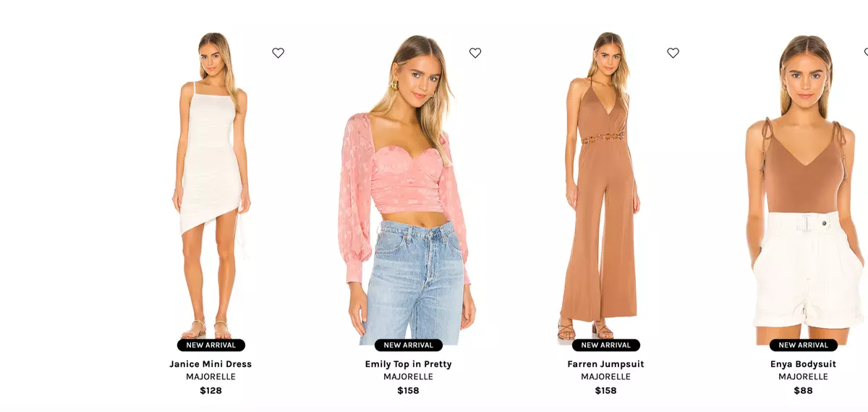Click New Arrival badge on Emily Top
Image resolution: width=868 pixels, height=412 pixels.
point(409,345)
